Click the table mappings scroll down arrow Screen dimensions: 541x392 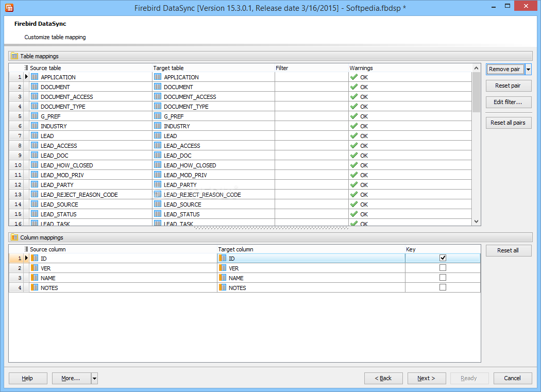(477, 221)
